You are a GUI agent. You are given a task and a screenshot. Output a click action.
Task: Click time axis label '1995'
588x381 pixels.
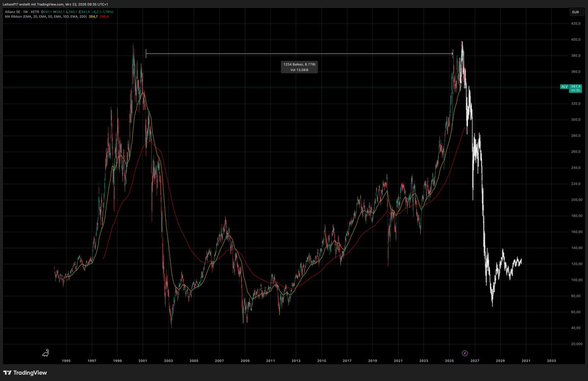click(x=66, y=361)
